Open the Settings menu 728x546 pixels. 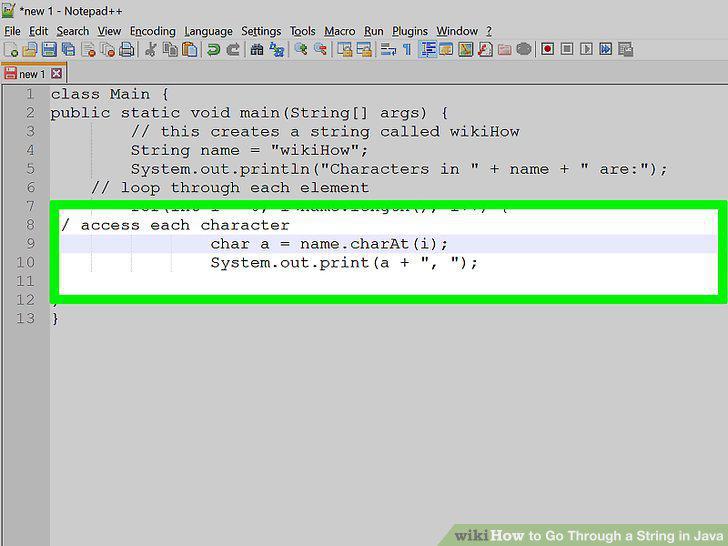tap(261, 31)
